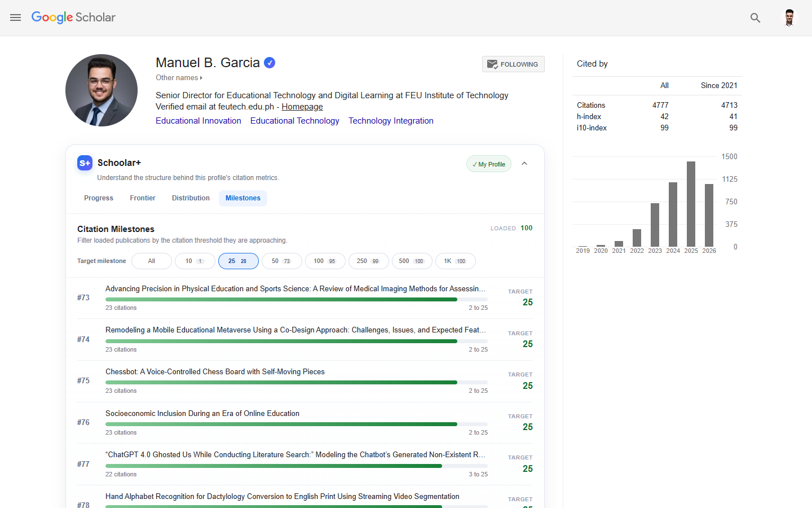
Task: Select the 25 milestone filter
Action: 238,261
